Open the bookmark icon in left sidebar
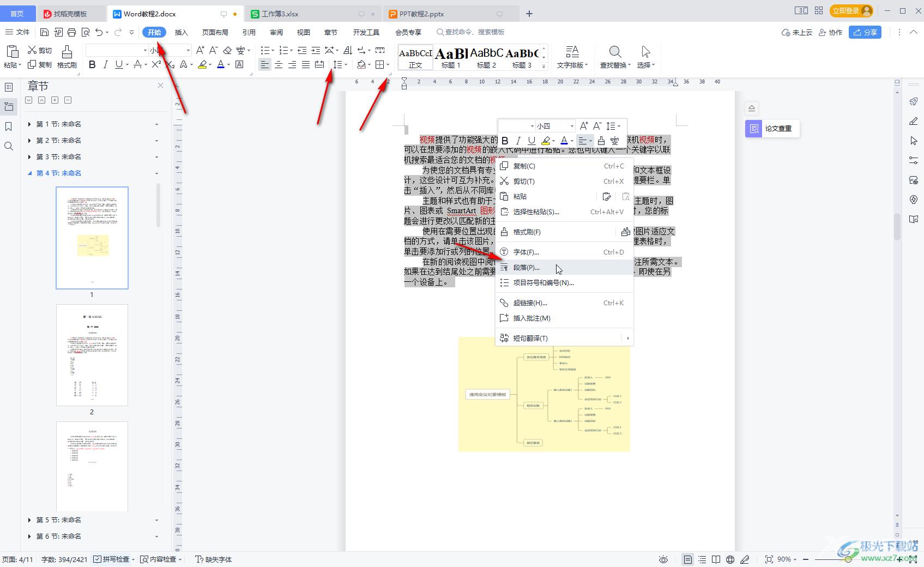Image resolution: width=924 pixels, height=567 pixels. pyautogui.click(x=9, y=126)
